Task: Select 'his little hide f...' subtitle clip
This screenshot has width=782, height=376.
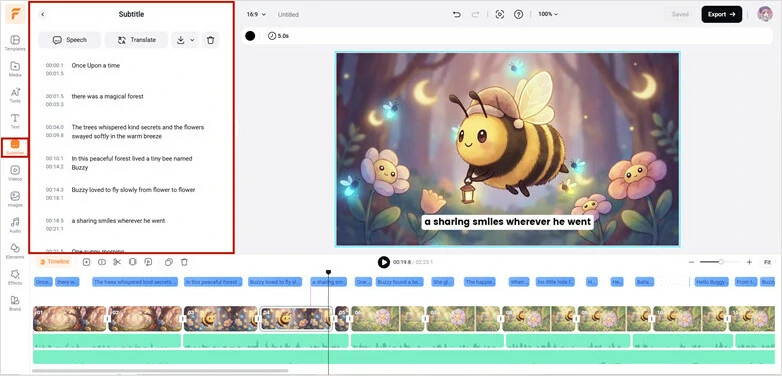Action: click(x=555, y=282)
